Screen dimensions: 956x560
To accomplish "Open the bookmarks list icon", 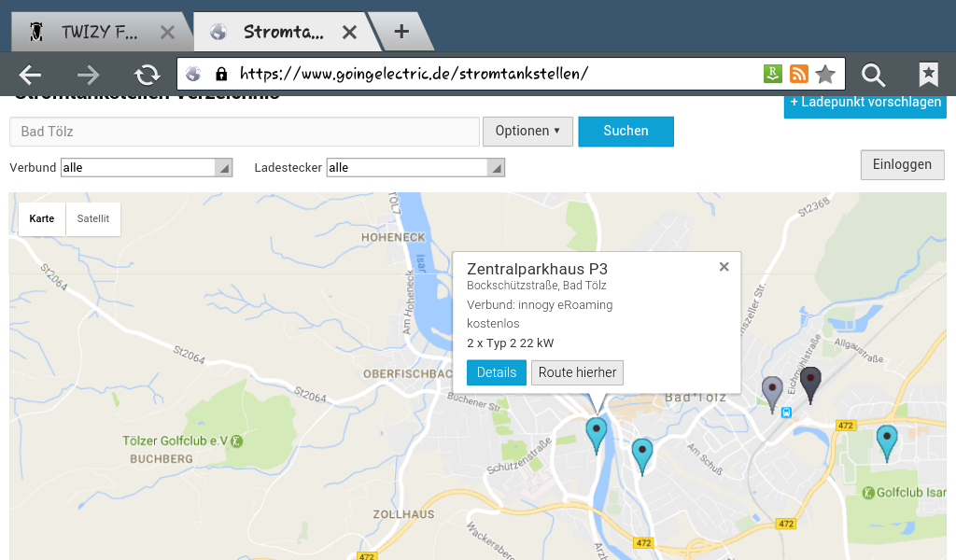I will click(928, 75).
